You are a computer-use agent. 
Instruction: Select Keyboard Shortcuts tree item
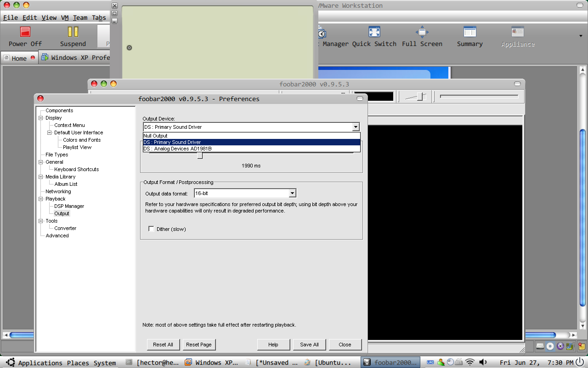pos(77,169)
